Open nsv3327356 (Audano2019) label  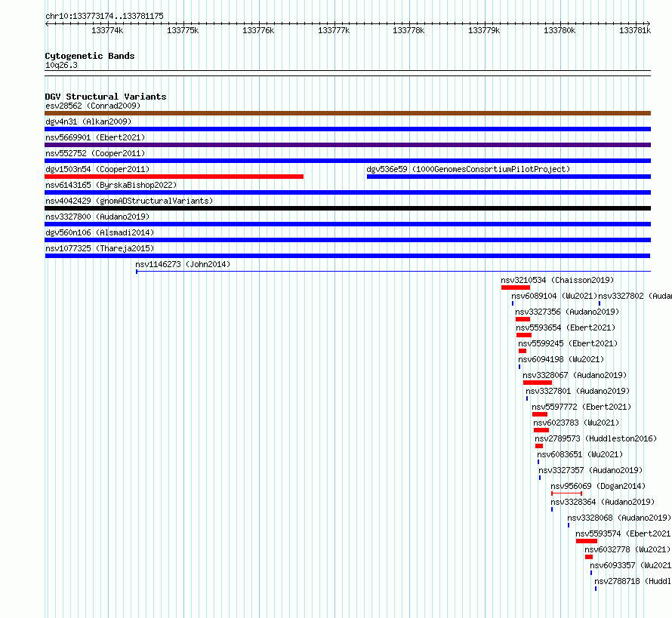tap(567, 312)
